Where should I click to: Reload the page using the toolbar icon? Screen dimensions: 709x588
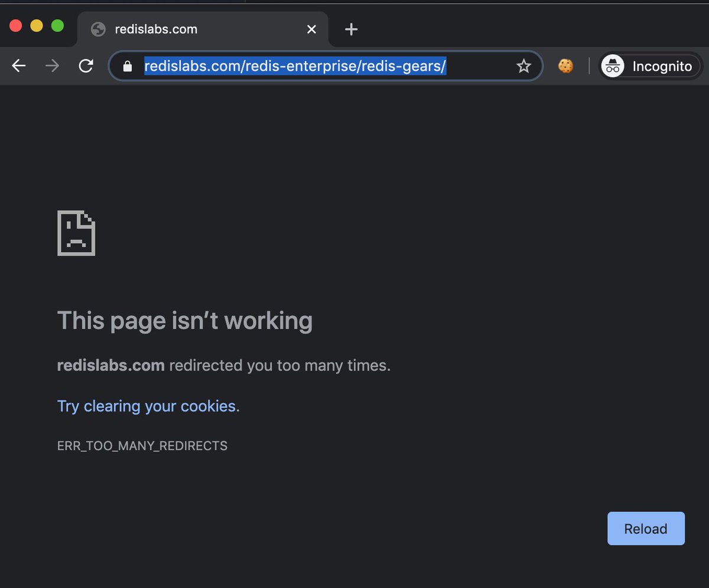(86, 66)
